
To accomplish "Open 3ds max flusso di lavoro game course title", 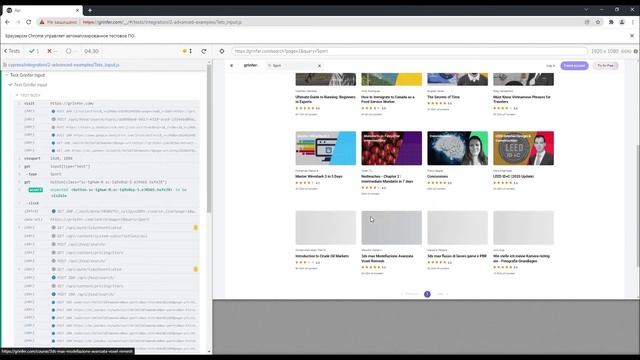I will coord(457,256).
